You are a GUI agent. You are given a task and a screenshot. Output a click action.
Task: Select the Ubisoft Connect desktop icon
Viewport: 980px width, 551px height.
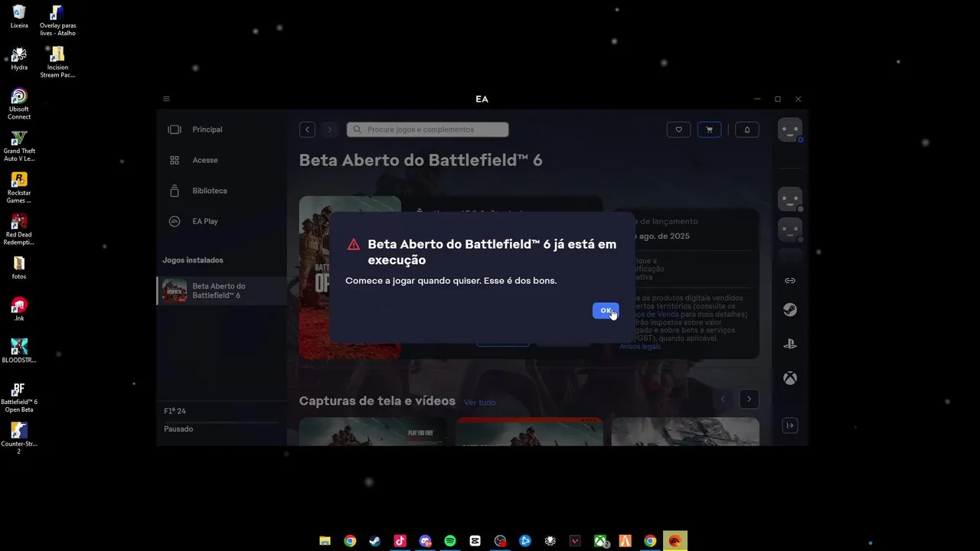point(19,104)
